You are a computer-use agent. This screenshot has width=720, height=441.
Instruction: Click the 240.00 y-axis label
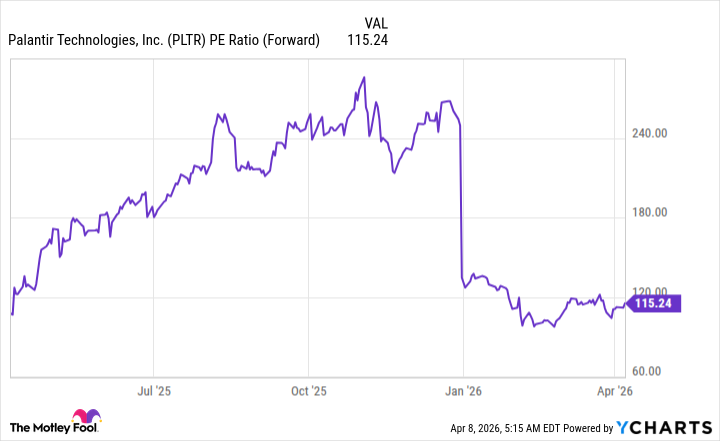[659, 134]
